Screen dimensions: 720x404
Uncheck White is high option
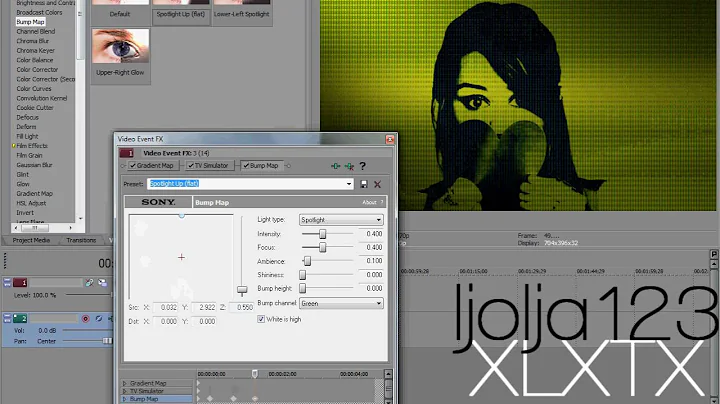tap(261, 319)
